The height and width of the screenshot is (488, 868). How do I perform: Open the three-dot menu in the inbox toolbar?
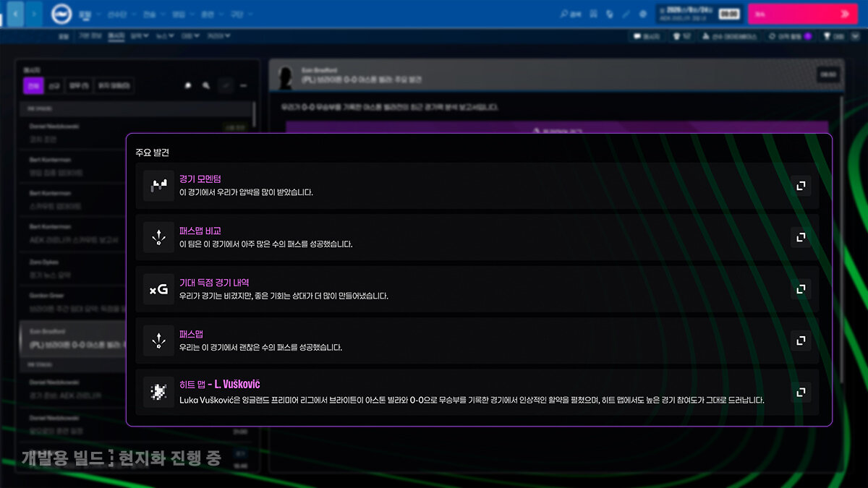(244, 85)
